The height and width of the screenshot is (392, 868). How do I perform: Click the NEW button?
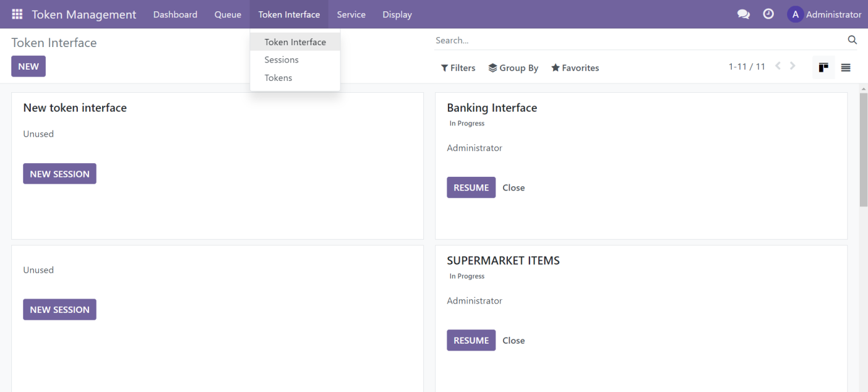coord(28,66)
